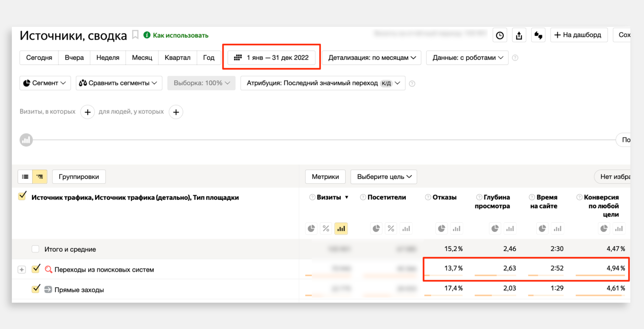644x329 pixels.
Task: Click the export share icon
Action: (519, 35)
